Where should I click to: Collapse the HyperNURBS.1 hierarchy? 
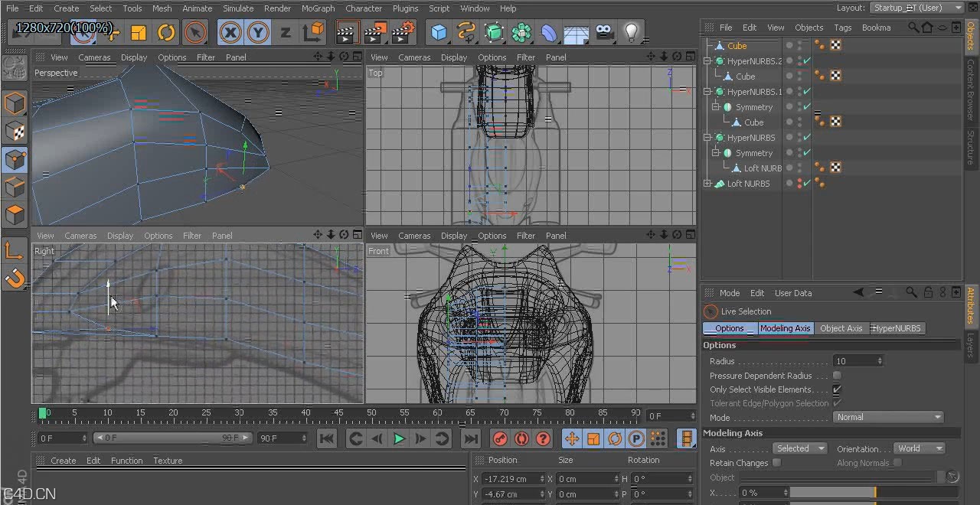(x=708, y=91)
